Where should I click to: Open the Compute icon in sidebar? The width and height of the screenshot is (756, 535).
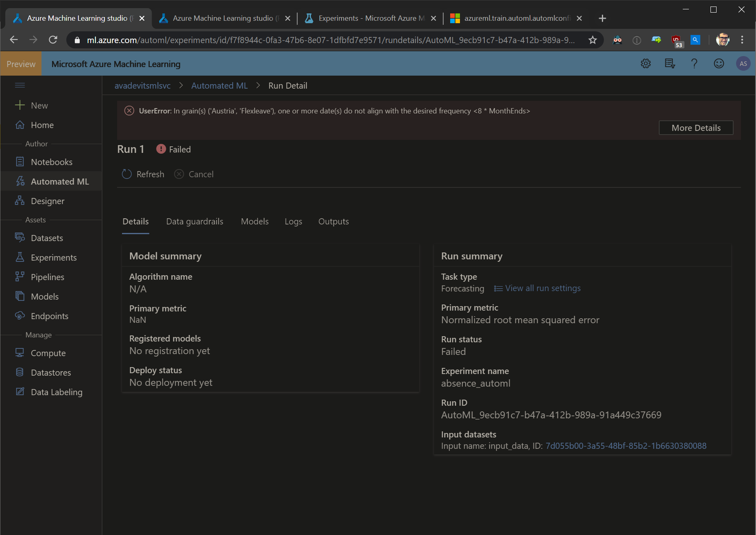pos(20,353)
